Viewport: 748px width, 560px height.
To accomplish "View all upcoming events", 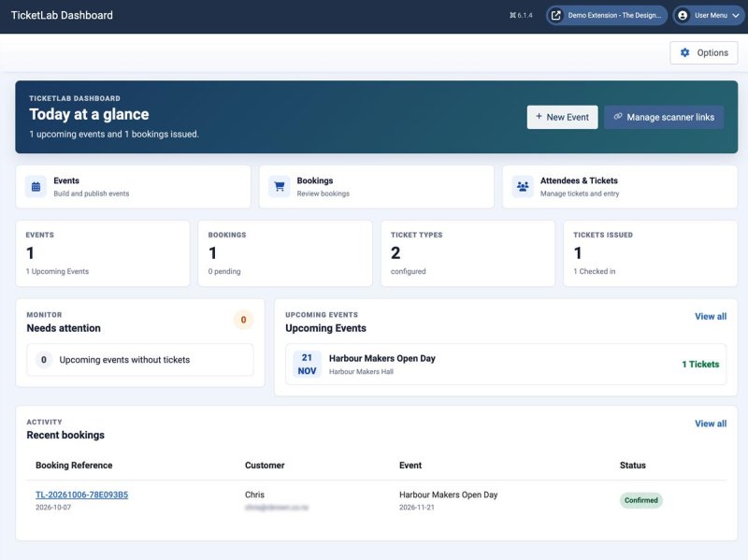I will click(x=711, y=316).
